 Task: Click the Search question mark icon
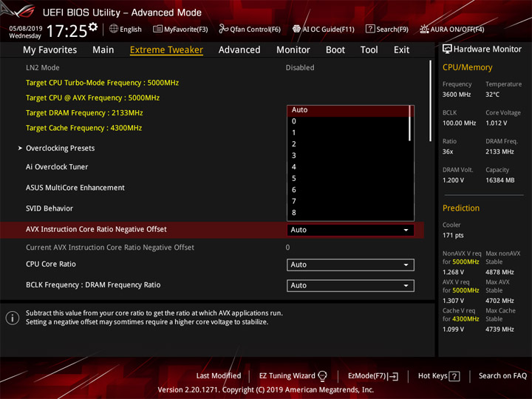click(x=370, y=29)
